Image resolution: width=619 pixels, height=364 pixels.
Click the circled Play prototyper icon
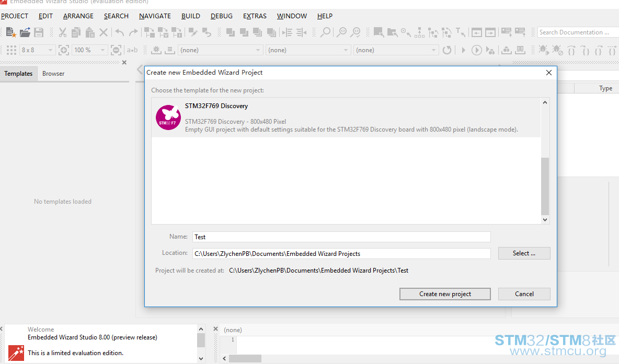(x=476, y=50)
